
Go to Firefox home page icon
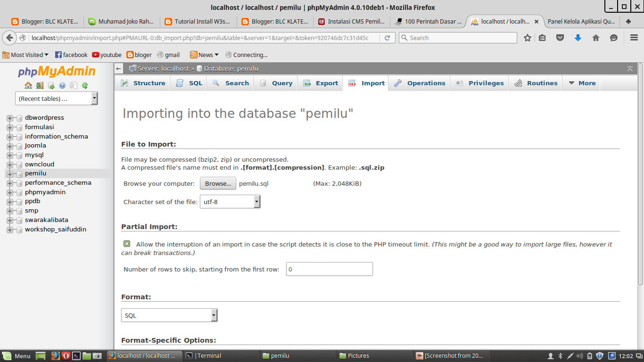coord(596,38)
